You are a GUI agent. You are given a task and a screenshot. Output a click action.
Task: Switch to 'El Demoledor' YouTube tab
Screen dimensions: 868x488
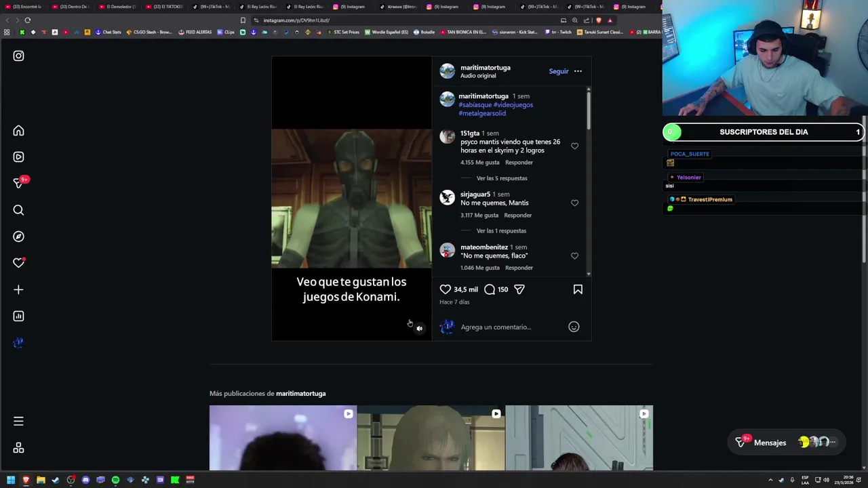point(117,7)
